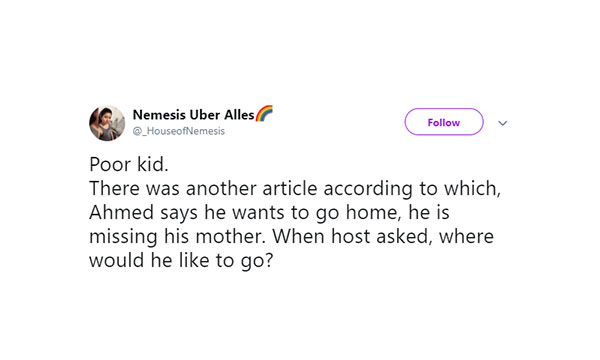The image size is (600, 360).
Task: Follow the Nemesis Uber Alles account
Action: coord(444,122)
